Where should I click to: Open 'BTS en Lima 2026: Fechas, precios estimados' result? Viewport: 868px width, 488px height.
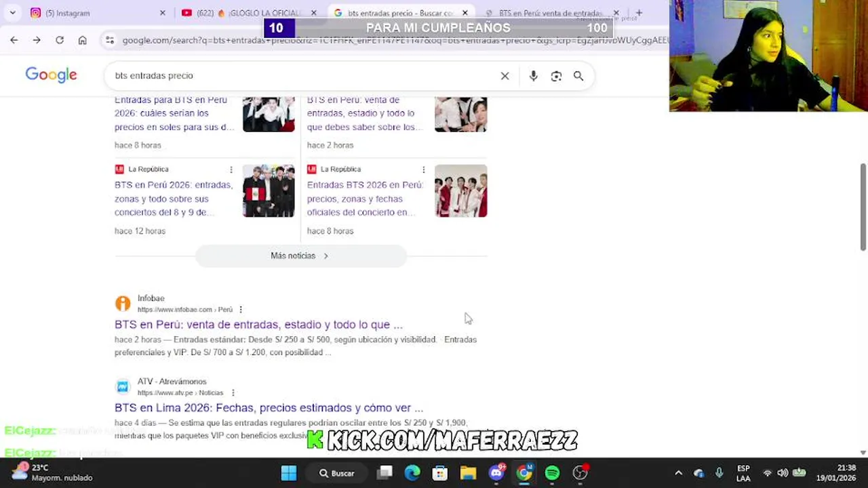coord(269,408)
